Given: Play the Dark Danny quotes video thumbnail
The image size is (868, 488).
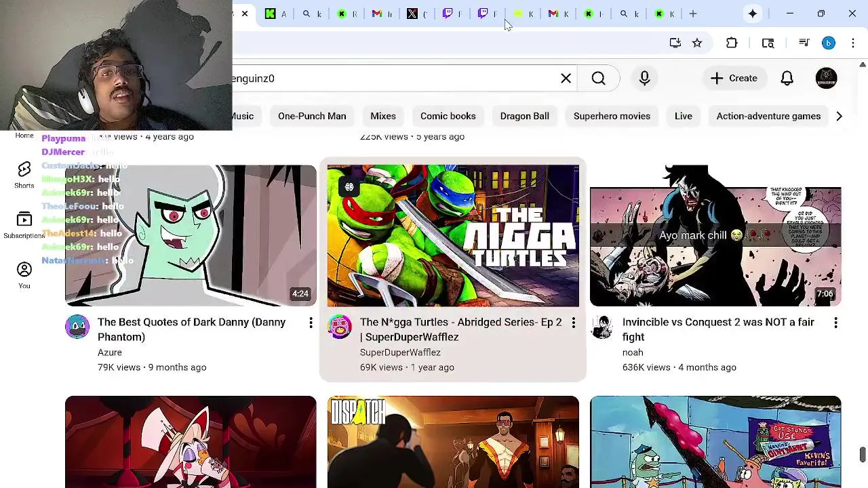Looking at the screenshot, I should (x=191, y=235).
